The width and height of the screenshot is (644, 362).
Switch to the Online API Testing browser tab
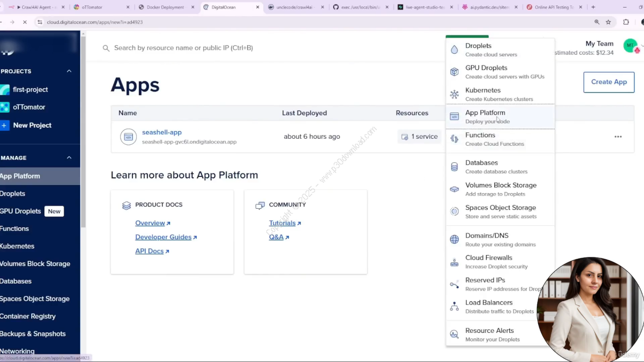[554, 7]
